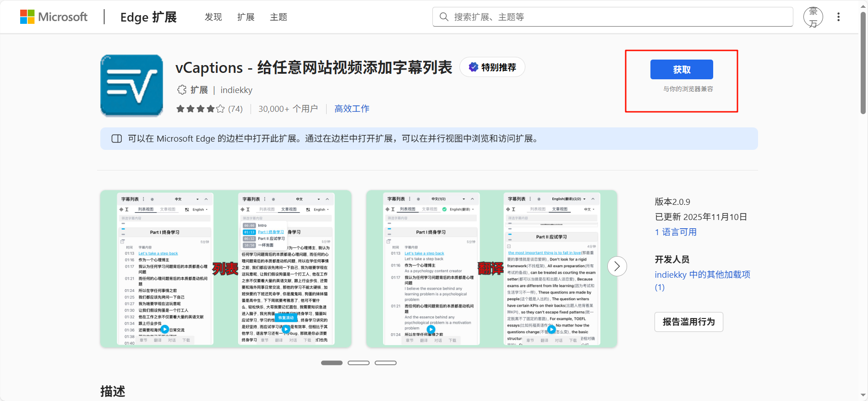Open the 发现 tab
The height and width of the screenshot is (401, 868).
[x=213, y=17]
